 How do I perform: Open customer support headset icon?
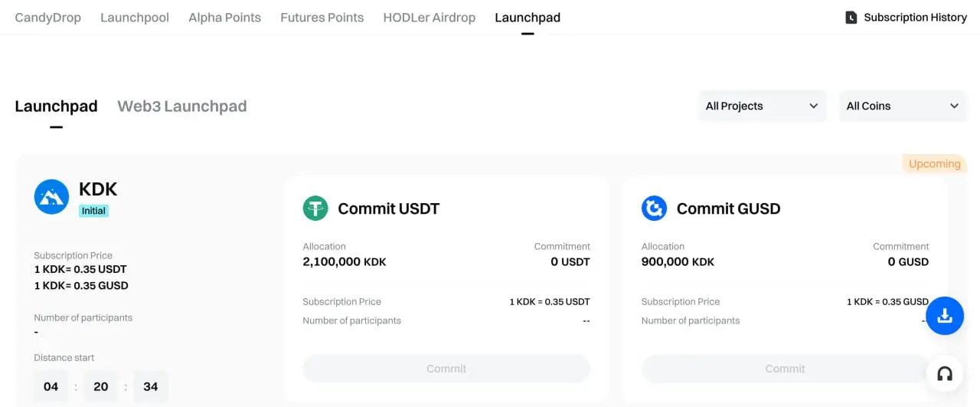[x=945, y=374]
